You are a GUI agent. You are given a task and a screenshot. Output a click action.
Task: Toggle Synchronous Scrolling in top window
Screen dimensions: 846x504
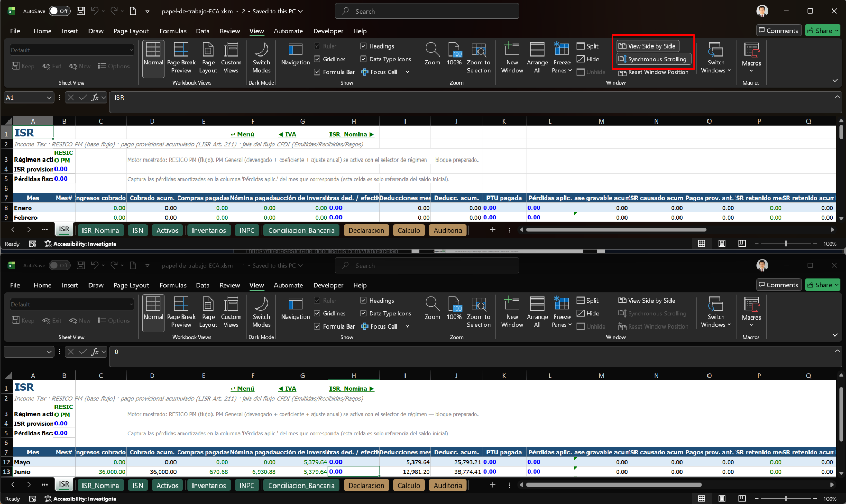pyautogui.click(x=652, y=59)
